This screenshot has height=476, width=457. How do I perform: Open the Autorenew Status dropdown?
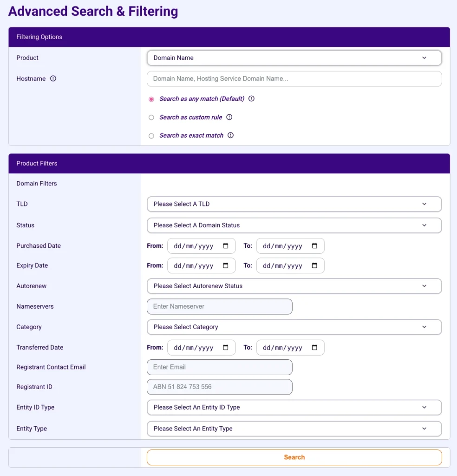point(294,286)
